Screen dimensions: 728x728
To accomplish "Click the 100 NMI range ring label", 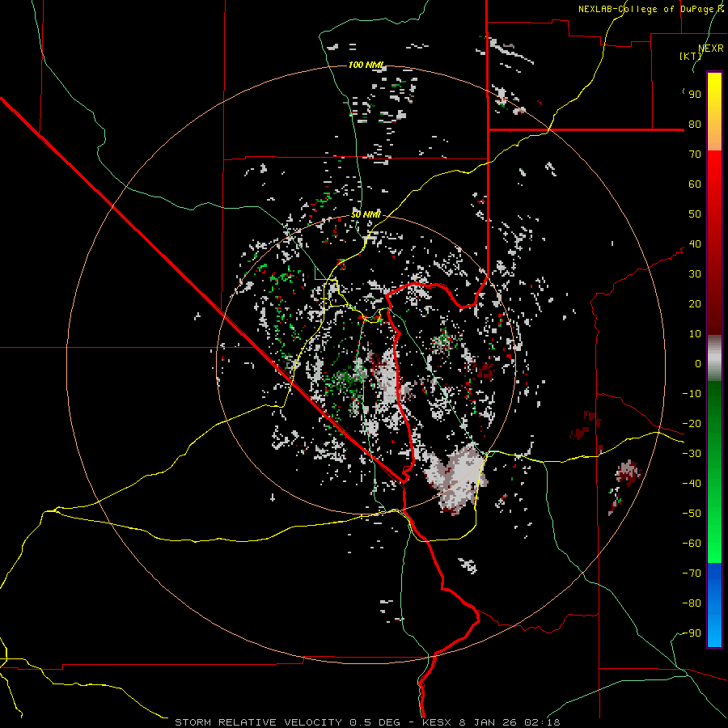I will click(x=366, y=65).
